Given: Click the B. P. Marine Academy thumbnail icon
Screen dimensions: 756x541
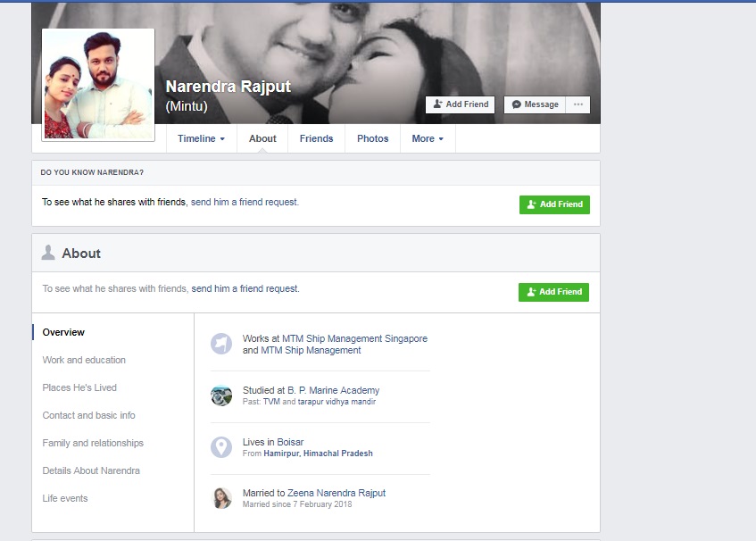Looking at the screenshot, I should pos(221,395).
